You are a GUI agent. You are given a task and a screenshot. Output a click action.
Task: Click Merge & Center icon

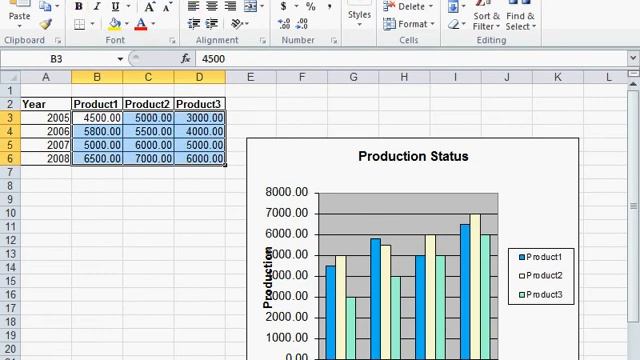(250, 6)
